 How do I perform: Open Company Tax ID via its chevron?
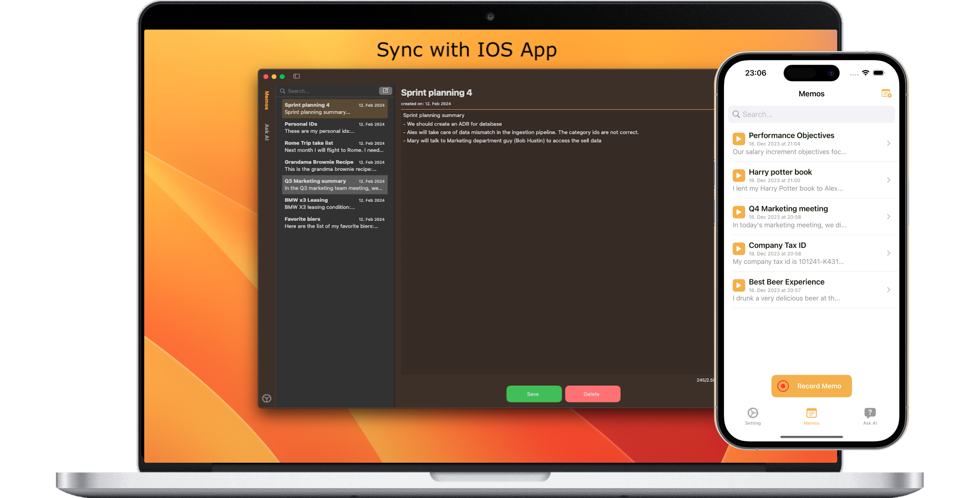tap(888, 253)
